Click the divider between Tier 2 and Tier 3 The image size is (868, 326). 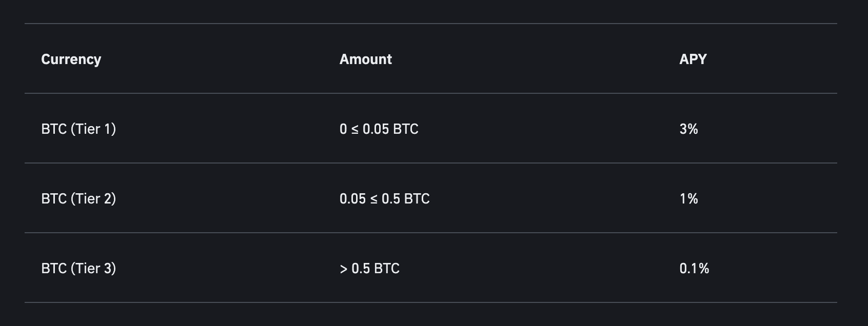click(431, 233)
